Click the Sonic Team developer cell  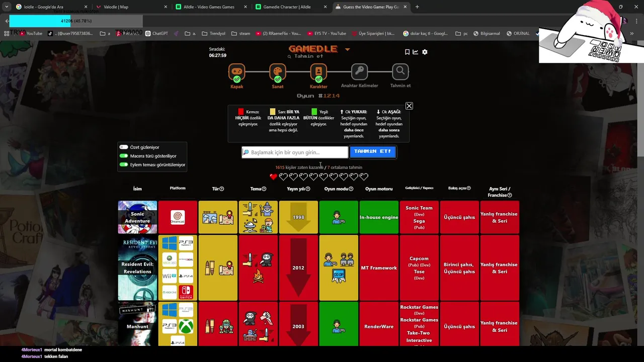(419, 217)
